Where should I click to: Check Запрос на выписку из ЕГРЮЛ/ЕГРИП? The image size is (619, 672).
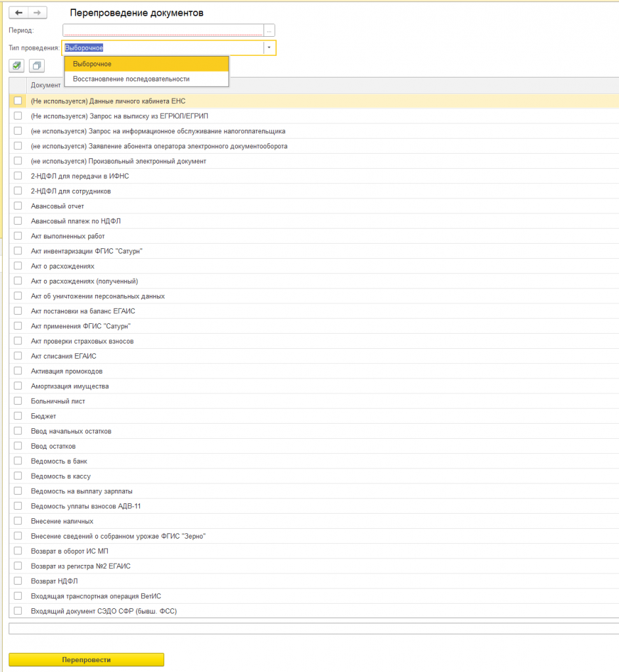click(18, 116)
